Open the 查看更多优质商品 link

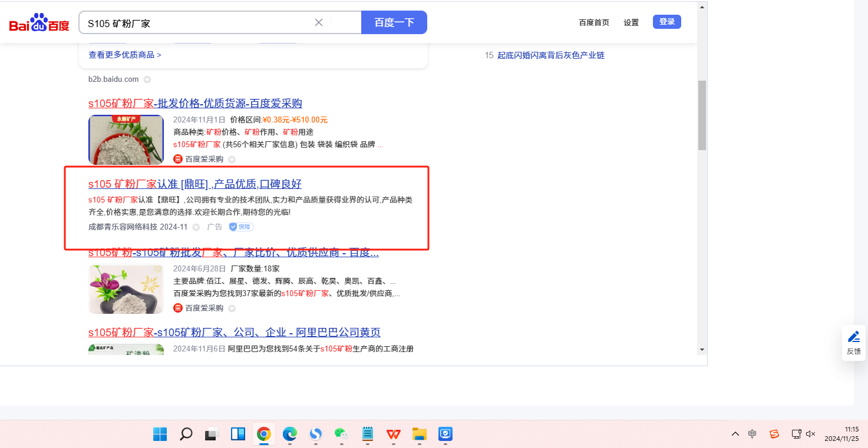[x=125, y=55]
